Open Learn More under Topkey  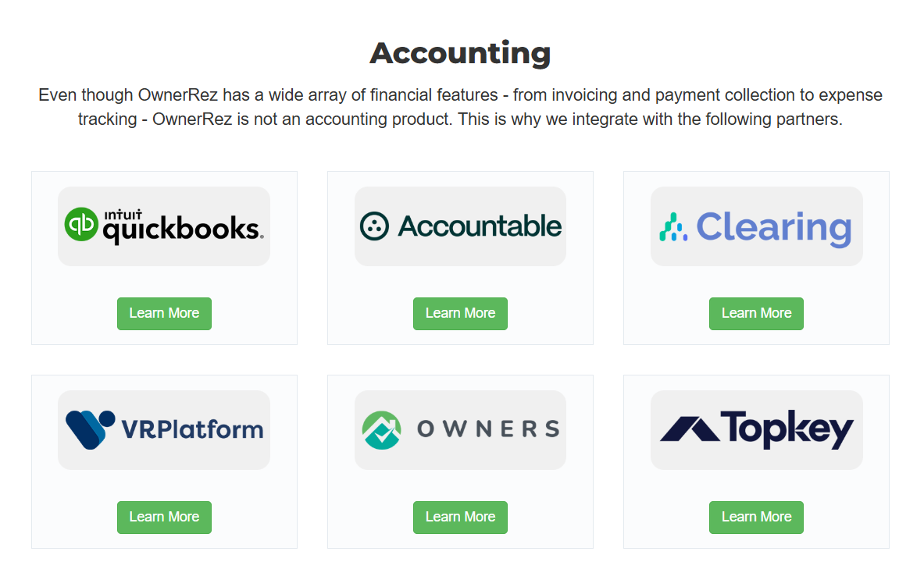756,518
